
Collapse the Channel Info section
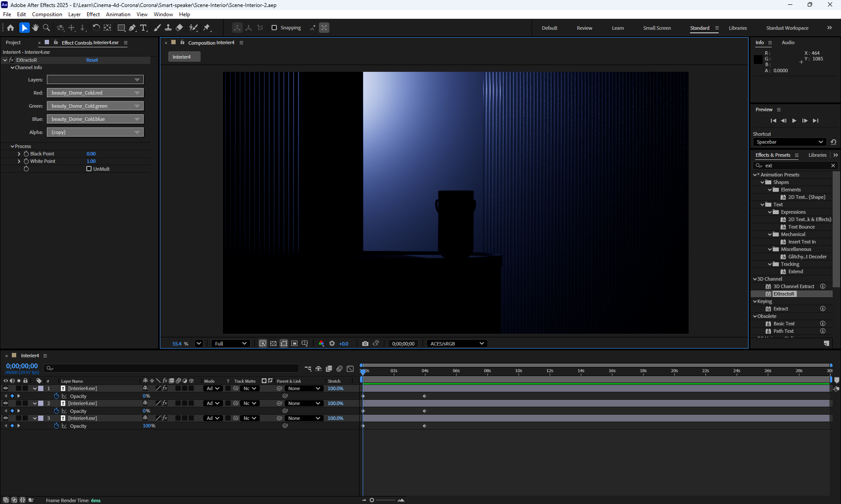click(x=13, y=68)
